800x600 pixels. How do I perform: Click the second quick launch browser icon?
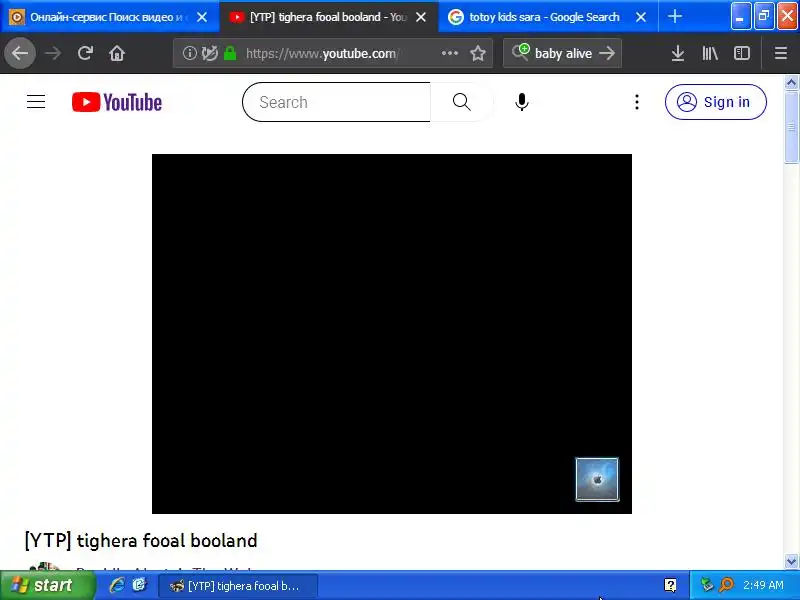[x=139, y=585]
